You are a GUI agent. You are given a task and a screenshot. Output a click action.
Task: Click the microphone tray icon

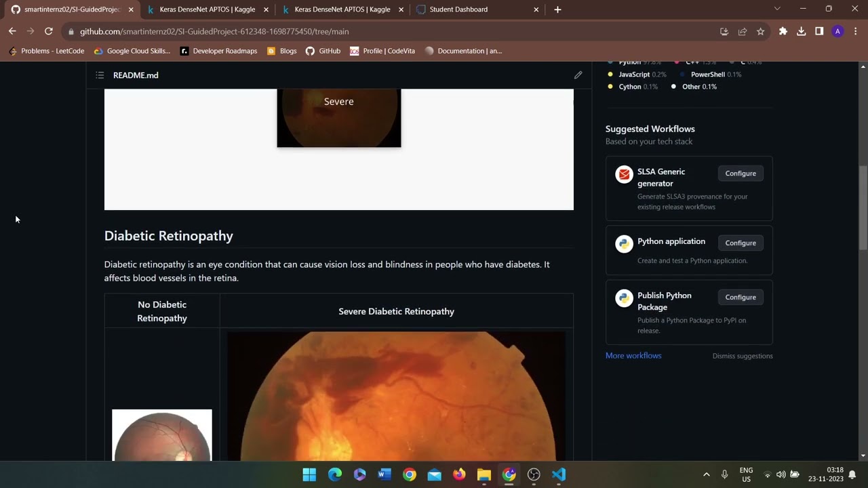click(x=725, y=474)
